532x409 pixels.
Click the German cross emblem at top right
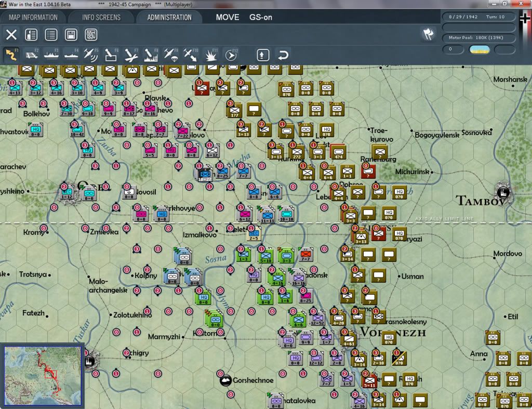tap(525, 19)
